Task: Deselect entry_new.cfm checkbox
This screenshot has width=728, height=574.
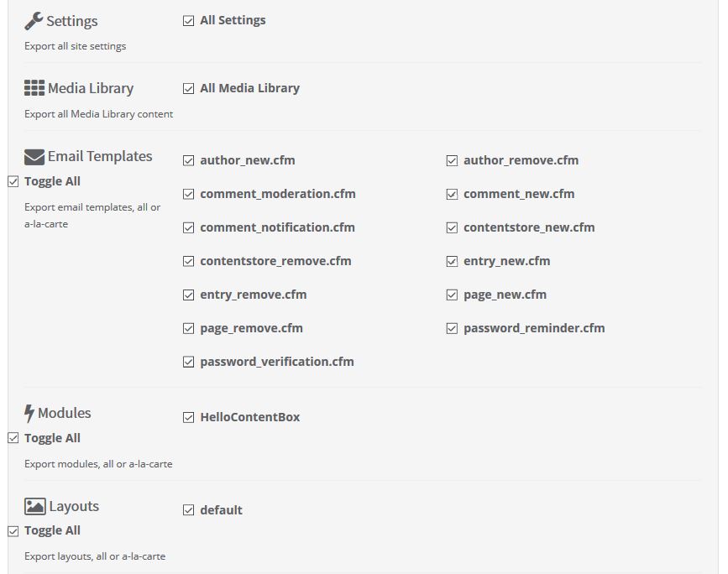Action: [453, 261]
